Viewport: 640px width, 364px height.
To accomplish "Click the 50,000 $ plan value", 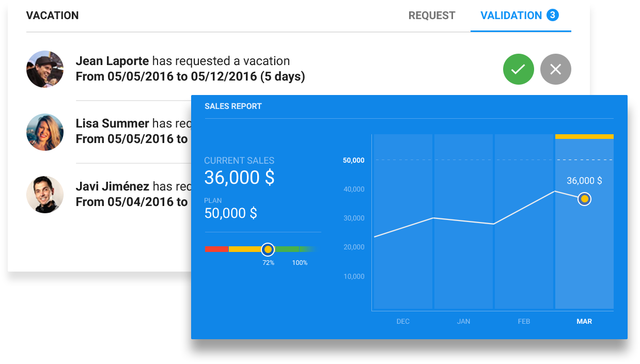I will [231, 213].
